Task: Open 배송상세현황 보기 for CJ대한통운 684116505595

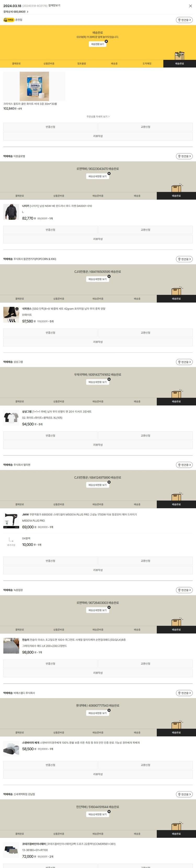Action: point(97,279)
